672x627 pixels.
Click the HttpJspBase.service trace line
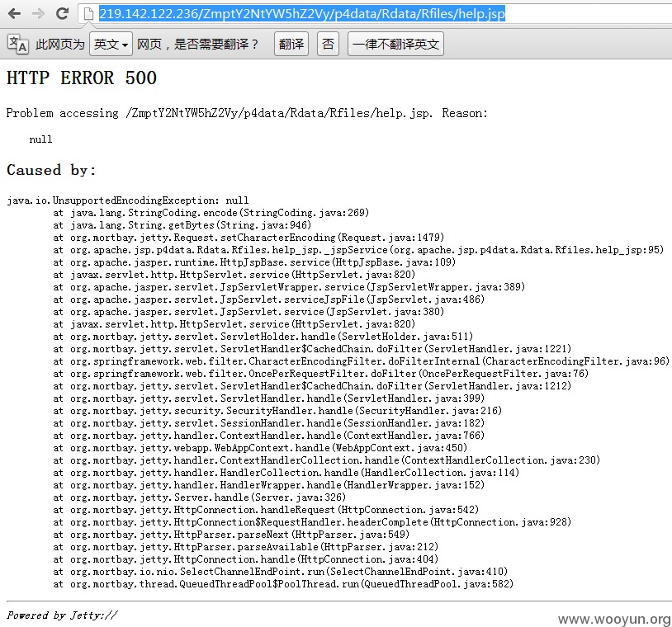coord(254,262)
